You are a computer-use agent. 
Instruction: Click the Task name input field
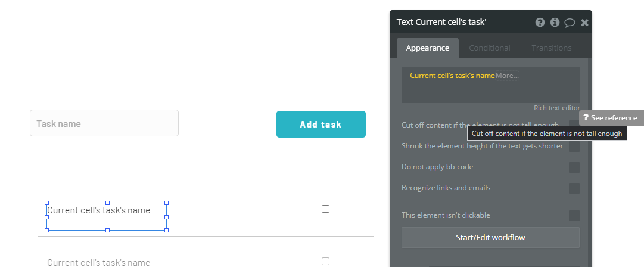click(x=104, y=123)
